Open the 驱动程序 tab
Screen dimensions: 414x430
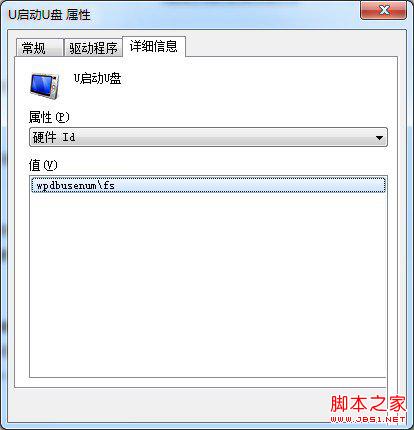click(93, 48)
